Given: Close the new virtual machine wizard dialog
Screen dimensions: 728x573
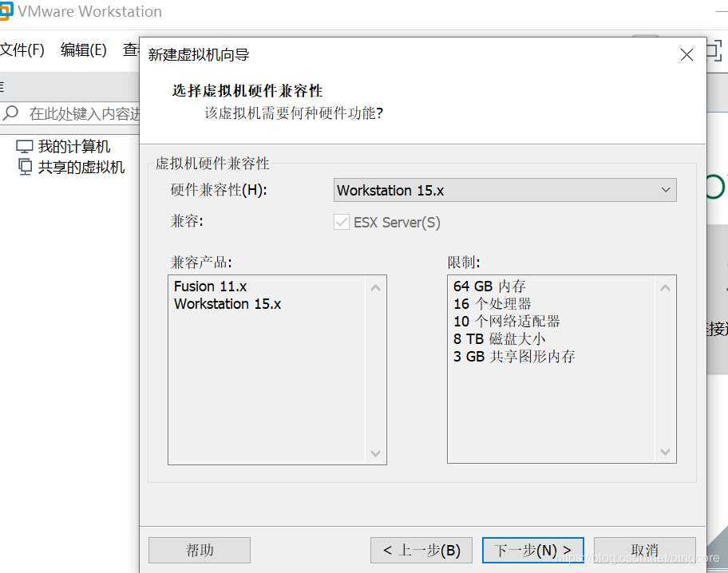Looking at the screenshot, I should pyautogui.click(x=686, y=55).
